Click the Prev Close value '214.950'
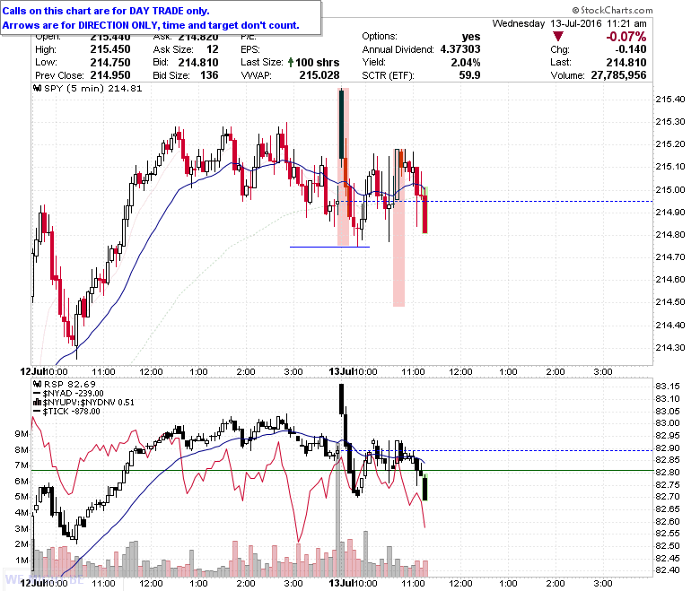 tap(110, 75)
